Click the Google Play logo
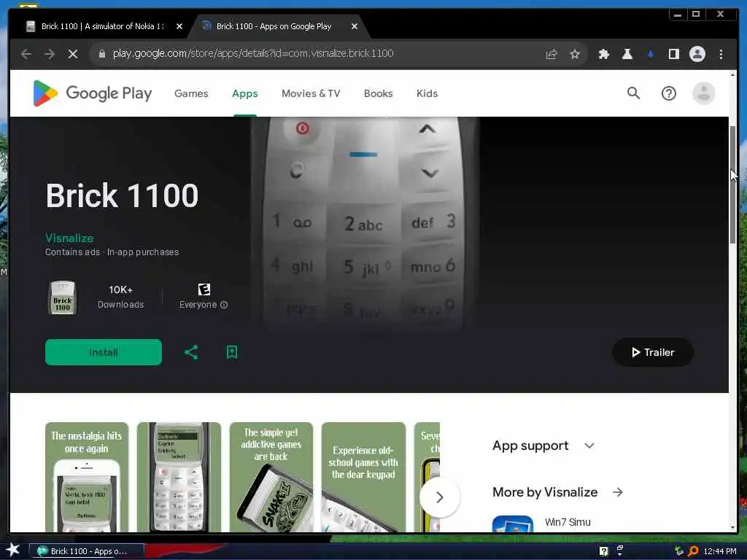 (93, 93)
